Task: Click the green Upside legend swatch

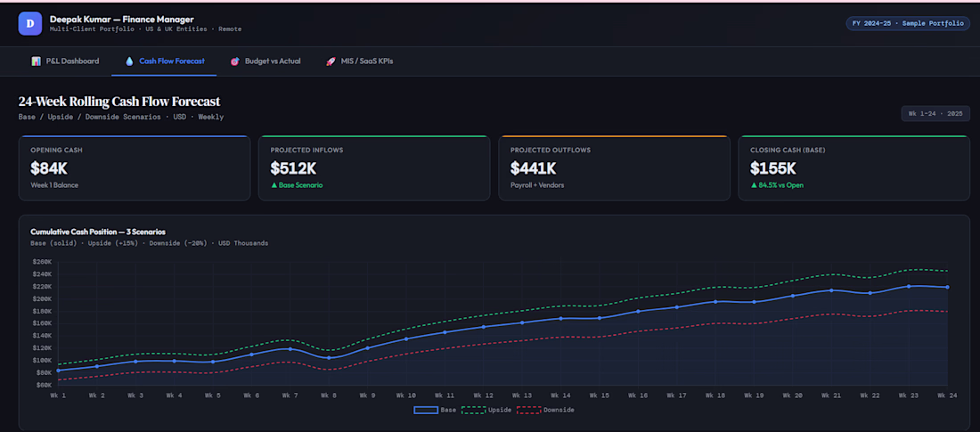Action: pos(473,410)
